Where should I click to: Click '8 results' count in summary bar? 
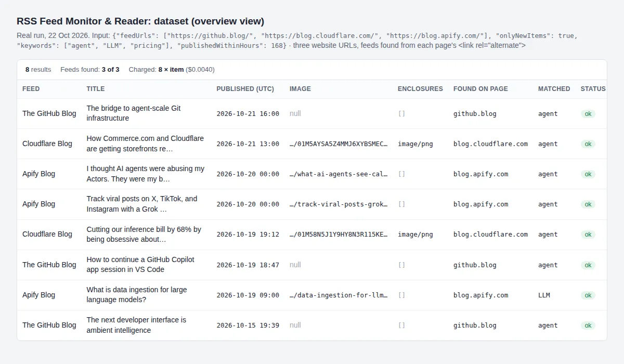pyautogui.click(x=38, y=69)
